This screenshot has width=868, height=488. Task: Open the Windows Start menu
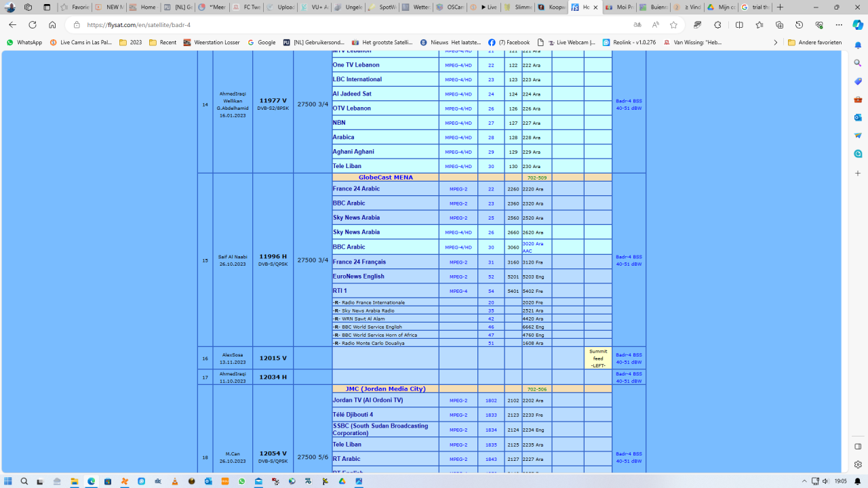tap(8, 481)
